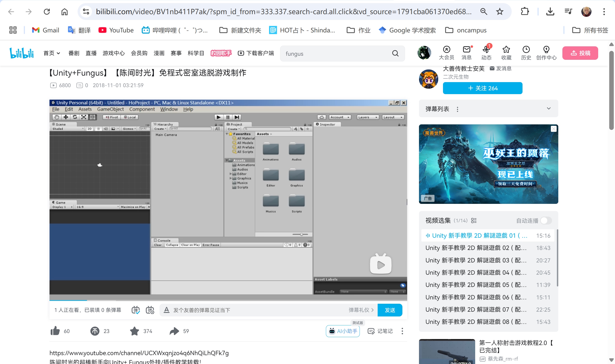Image resolution: width=615 pixels, height=364 pixels.
Task: Close the 魔兽世界 advertisement
Action: tap(554, 129)
